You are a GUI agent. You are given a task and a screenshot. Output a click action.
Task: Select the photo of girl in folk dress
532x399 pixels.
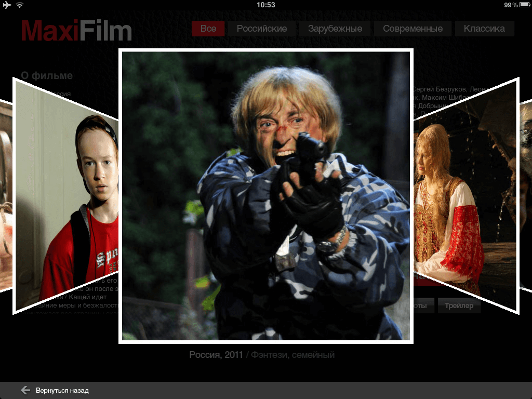[466, 196]
